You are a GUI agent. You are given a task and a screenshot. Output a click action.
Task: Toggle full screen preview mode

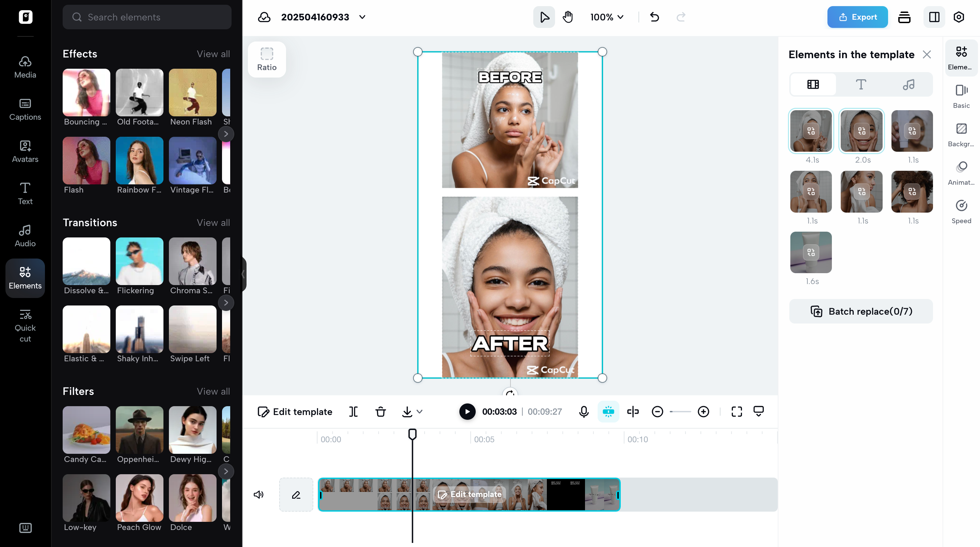[737, 411]
